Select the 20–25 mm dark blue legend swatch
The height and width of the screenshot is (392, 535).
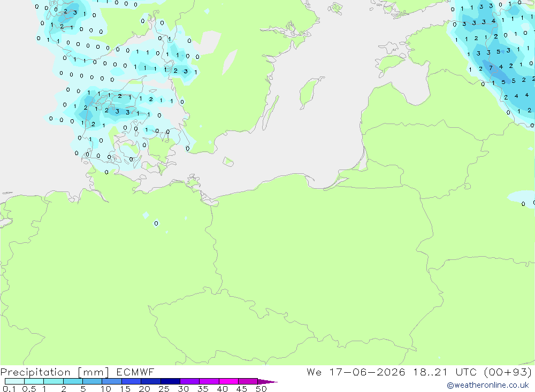tap(150, 381)
